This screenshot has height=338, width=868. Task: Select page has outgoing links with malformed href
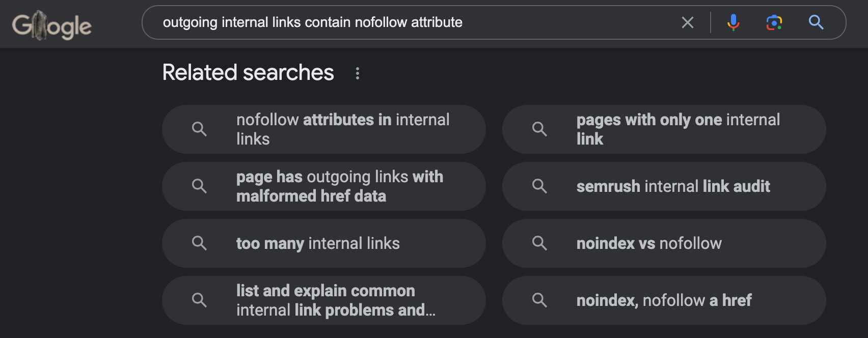click(x=324, y=186)
